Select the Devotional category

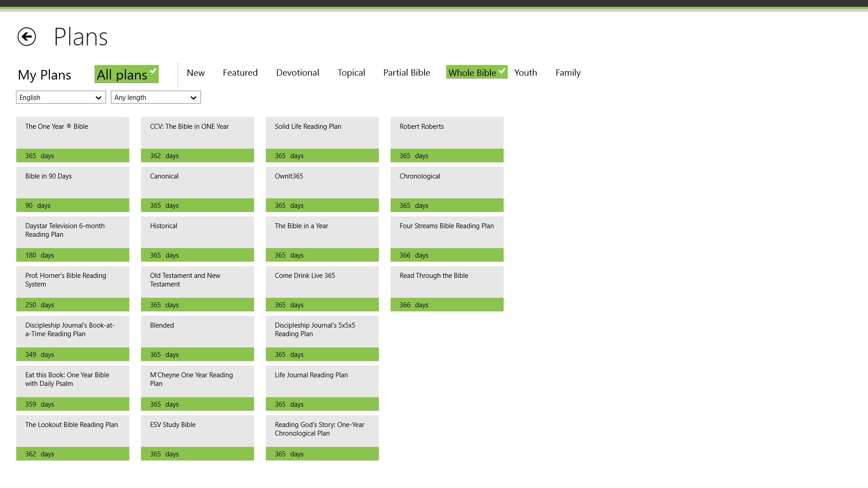pos(297,72)
